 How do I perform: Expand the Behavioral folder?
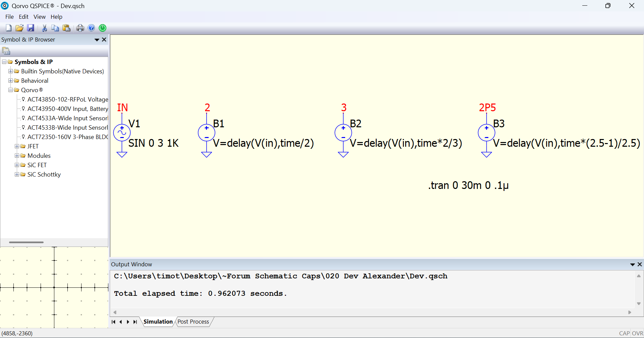(10, 81)
